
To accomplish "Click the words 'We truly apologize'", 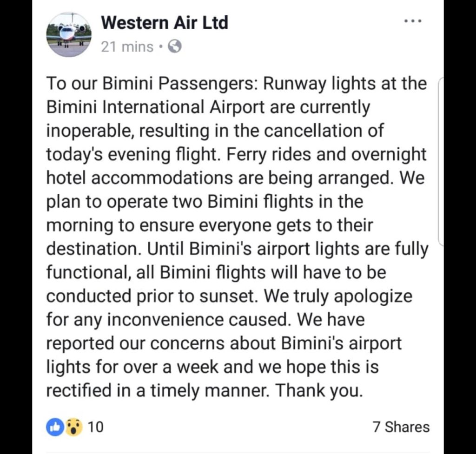I will click(338, 296).
